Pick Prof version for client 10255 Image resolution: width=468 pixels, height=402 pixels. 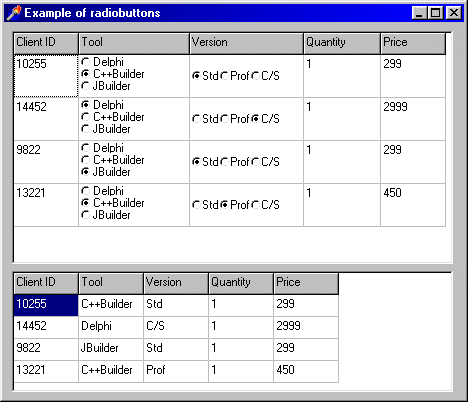(225, 76)
